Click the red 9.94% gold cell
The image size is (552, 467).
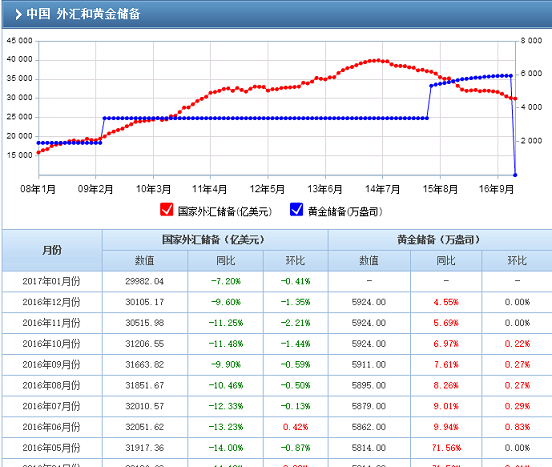[446, 427]
